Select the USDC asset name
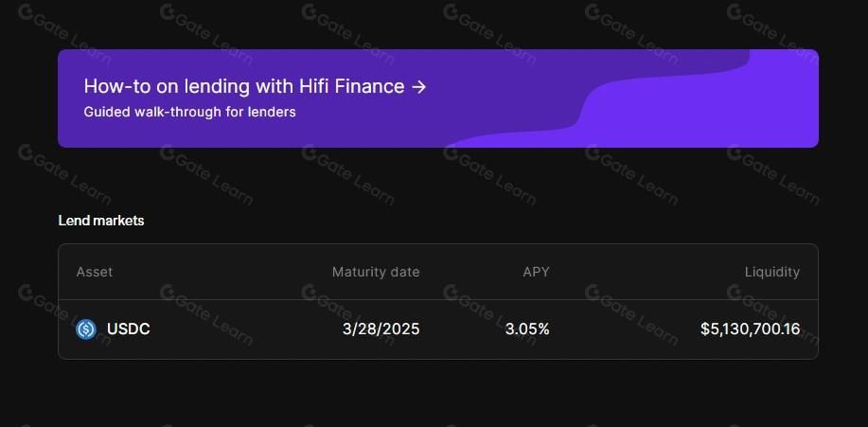 [129, 329]
